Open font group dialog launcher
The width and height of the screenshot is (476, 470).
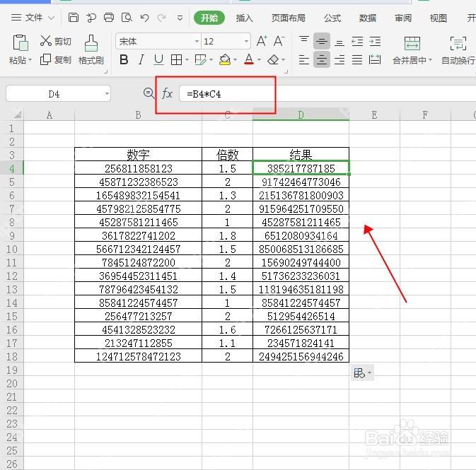(286, 71)
